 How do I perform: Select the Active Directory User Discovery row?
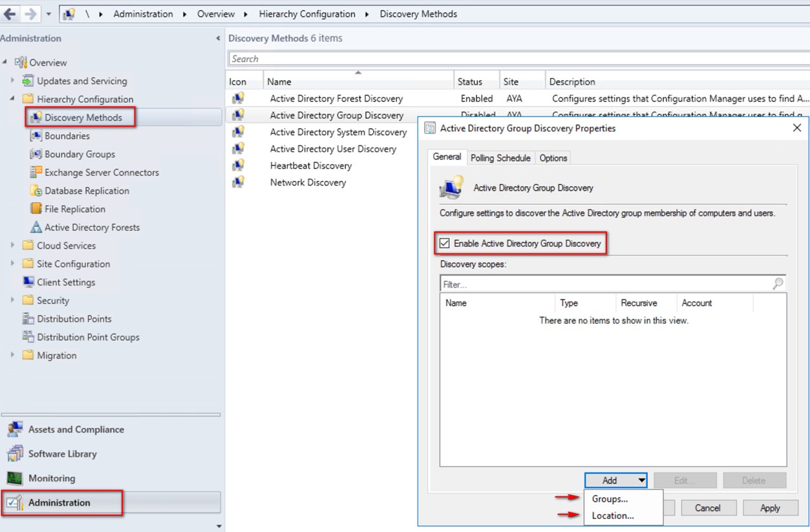pos(333,149)
